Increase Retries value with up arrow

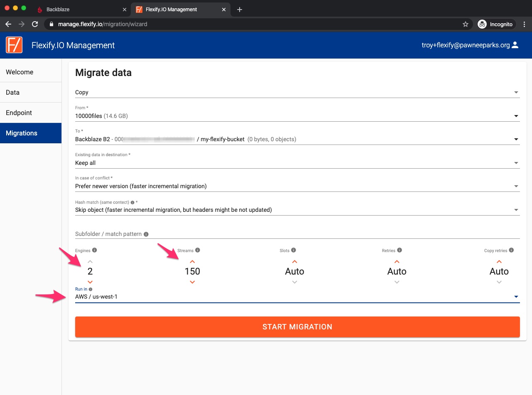click(x=397, y=262)
